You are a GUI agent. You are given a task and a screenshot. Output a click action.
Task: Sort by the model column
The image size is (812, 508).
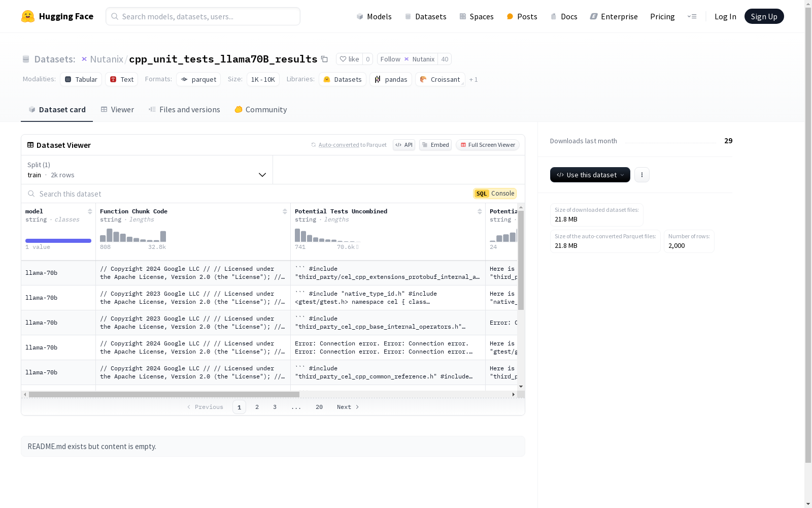pyautogui.click(x=90, y=211)
